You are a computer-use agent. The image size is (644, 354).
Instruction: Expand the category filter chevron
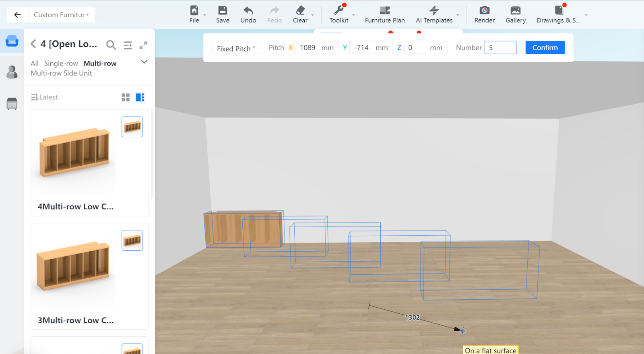point(144,62)
